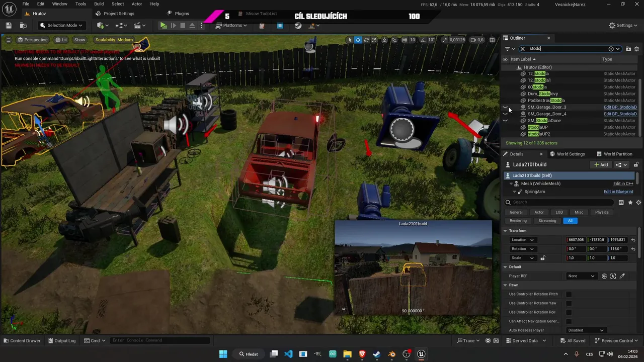Start Play in Editor with green play button
Image resolution: width=644 pixels, height=362 pixels.
(x=164, y=25)
